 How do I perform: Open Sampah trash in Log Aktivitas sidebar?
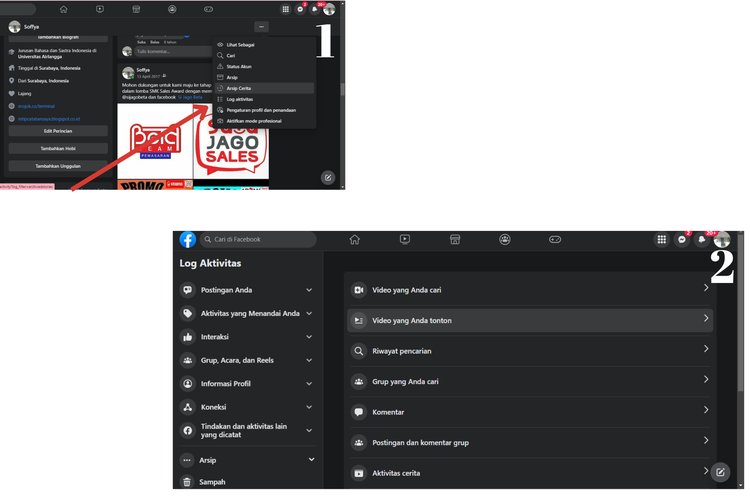212,482
